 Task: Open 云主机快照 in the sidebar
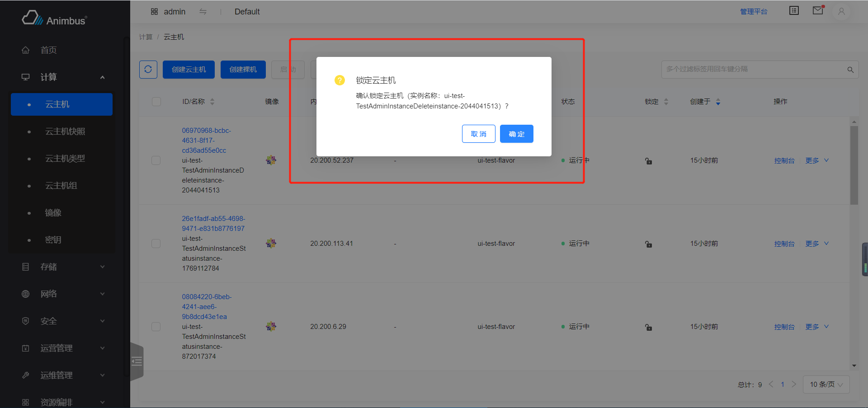65,131
